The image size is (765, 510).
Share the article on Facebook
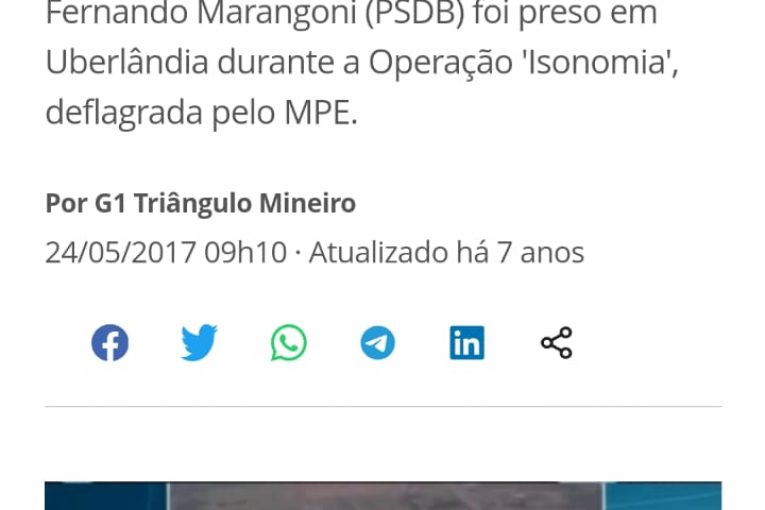(x=110, y=343)
